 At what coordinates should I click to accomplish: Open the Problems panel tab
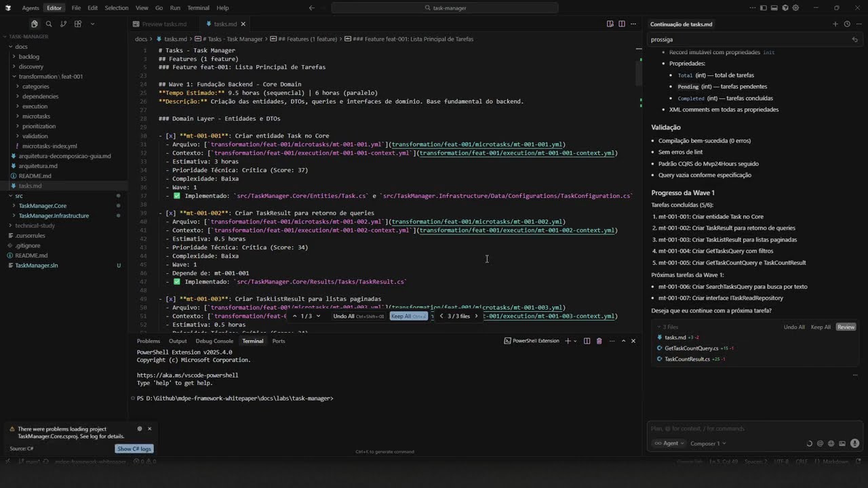[x=149, y=341]
